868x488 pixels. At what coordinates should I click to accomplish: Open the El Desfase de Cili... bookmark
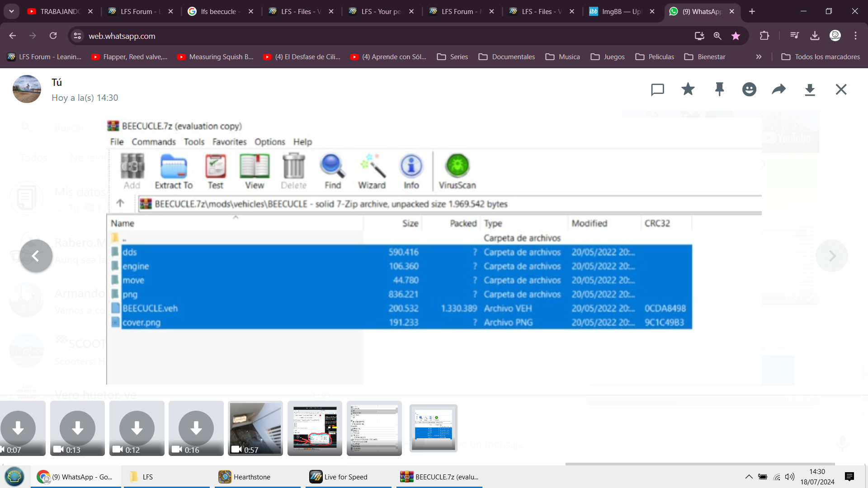302,56
